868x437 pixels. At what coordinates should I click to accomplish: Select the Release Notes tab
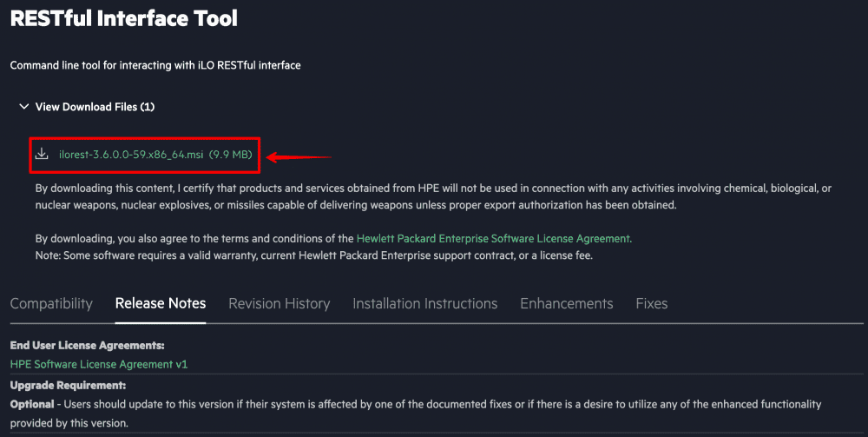coord(161,303)
